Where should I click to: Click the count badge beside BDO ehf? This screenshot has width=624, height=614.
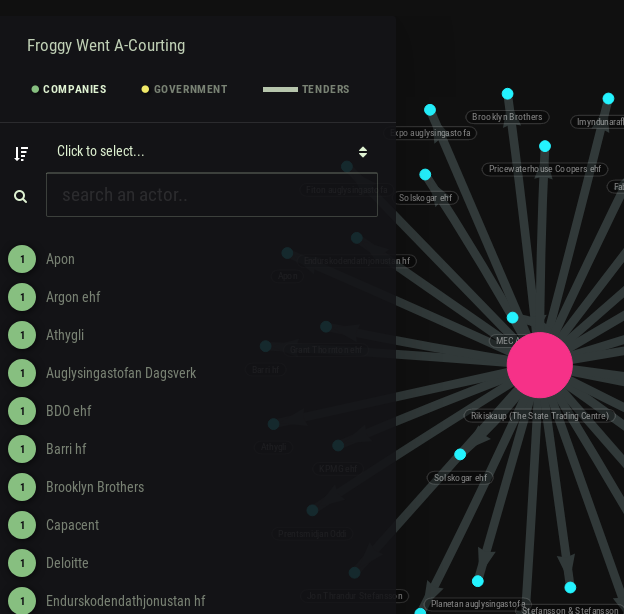tap(22, 411)
